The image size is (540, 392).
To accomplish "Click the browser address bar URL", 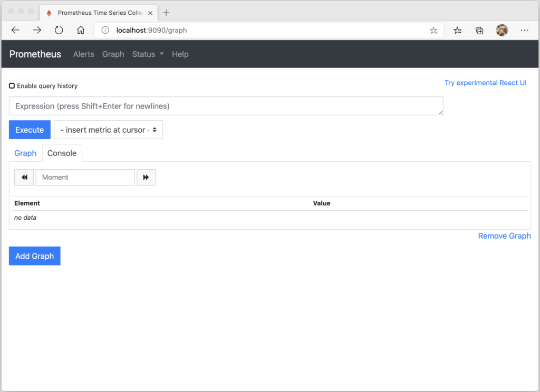I will coord(151,30).
